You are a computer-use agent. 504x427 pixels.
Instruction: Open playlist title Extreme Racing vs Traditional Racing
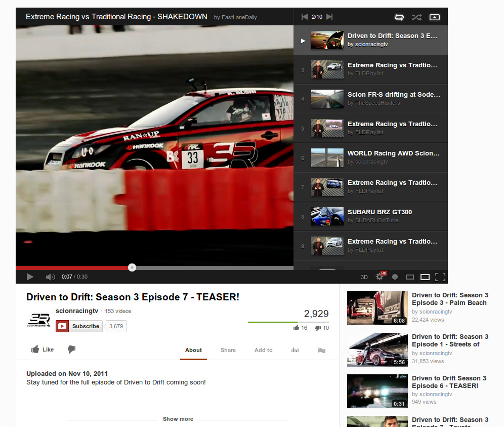[116, 17]
